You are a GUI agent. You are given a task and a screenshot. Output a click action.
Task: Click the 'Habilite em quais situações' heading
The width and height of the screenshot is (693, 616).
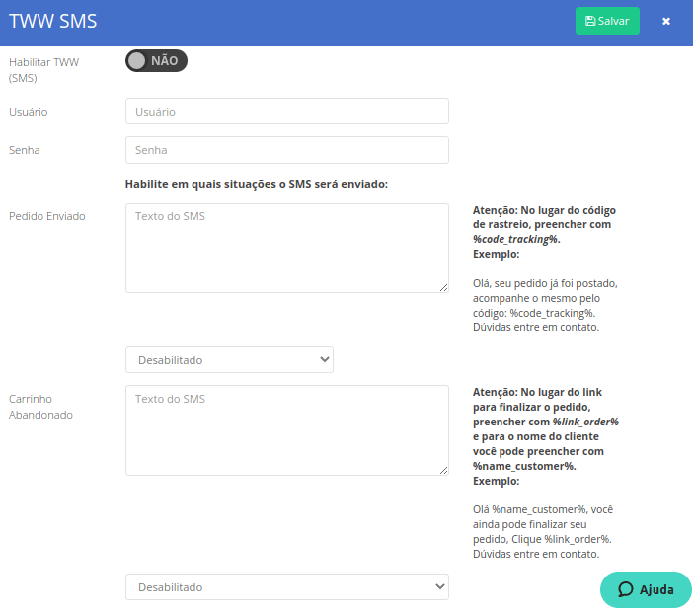(257, 184)
